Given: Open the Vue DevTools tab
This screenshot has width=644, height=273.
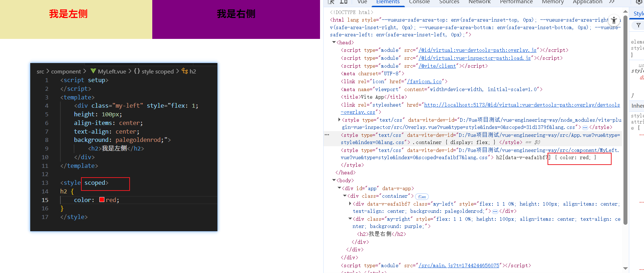Looking at the screenshot, I should click(x=362, y=2).
